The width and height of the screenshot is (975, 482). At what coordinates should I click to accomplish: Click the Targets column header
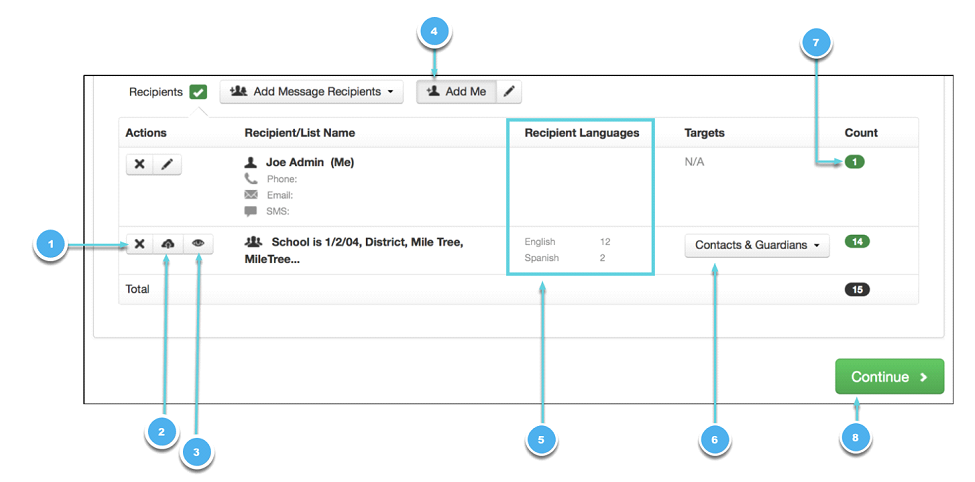point(705,132)
